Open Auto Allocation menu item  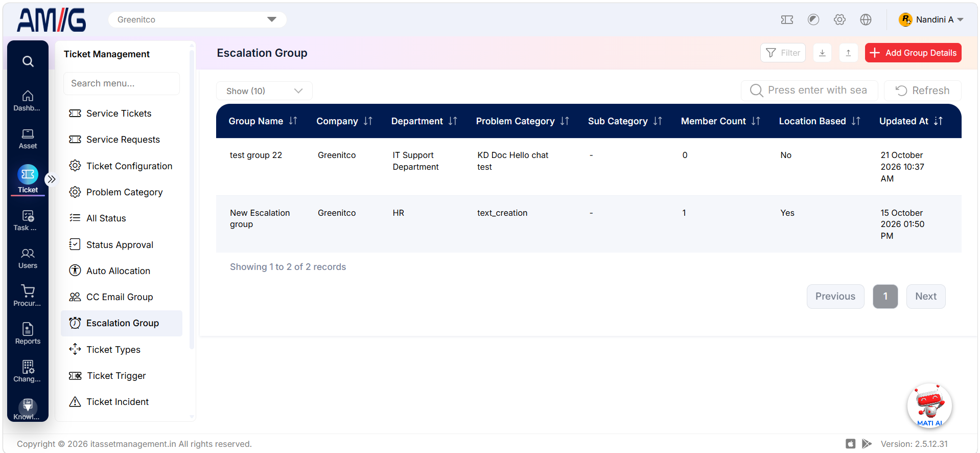(122, 271)
